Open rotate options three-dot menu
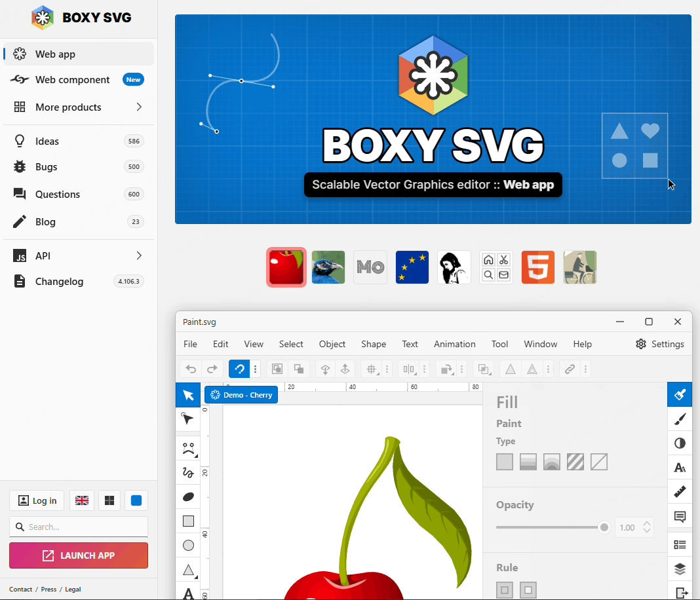700x600 pixels. pyautogui.click(x=462, y=369)
